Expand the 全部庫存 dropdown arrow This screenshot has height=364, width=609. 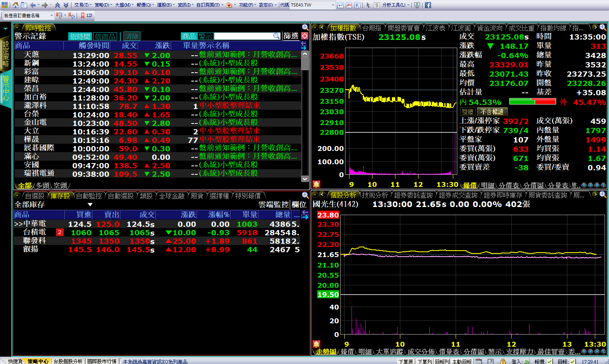click(x=90, y=205)
